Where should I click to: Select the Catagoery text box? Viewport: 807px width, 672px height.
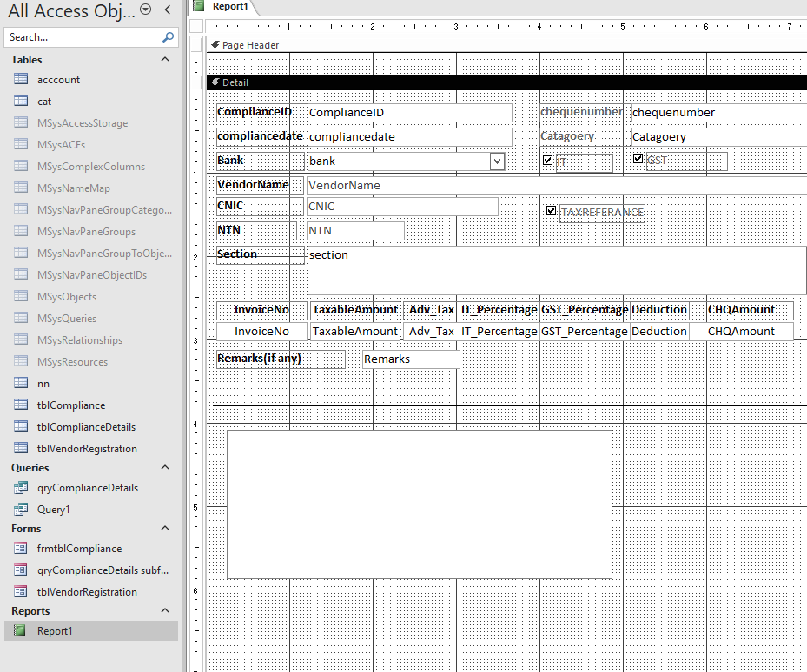(x=718, y=137)
